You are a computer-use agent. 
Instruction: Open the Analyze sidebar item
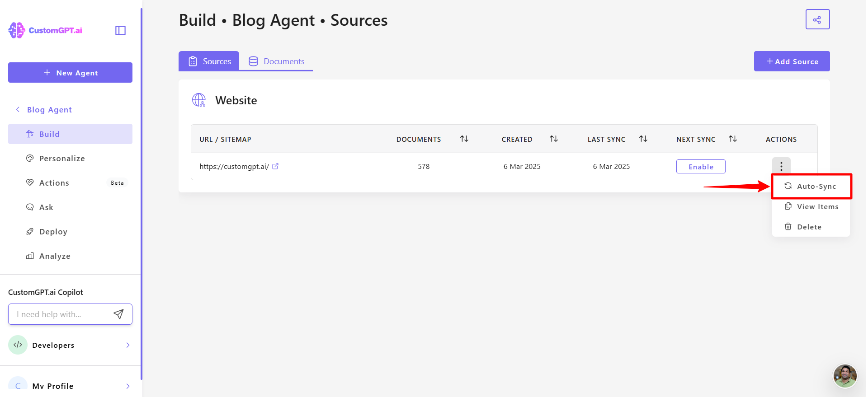coord(70,256)
